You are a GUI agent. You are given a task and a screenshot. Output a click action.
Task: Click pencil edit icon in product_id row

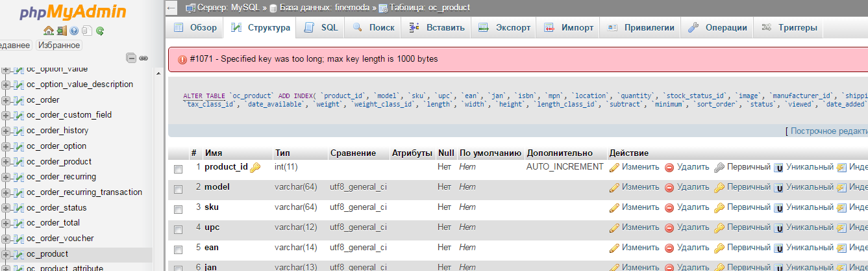click(x=614, y=167)
